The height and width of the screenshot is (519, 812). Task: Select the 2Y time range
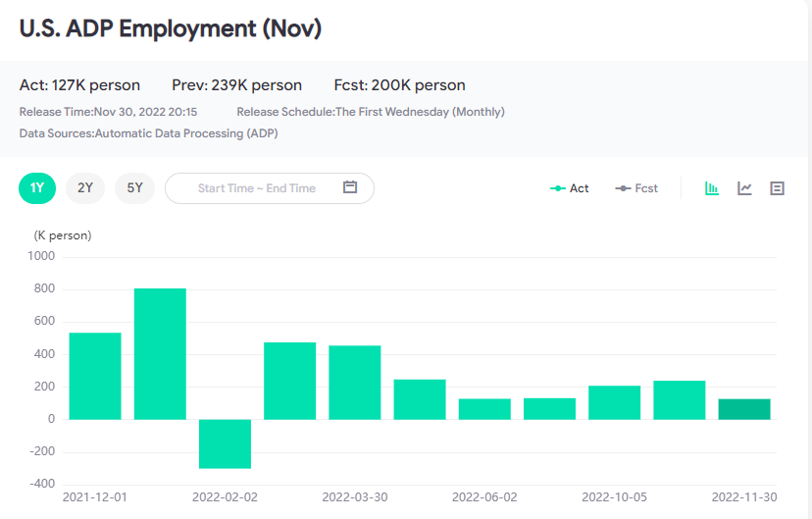point(85,187)
